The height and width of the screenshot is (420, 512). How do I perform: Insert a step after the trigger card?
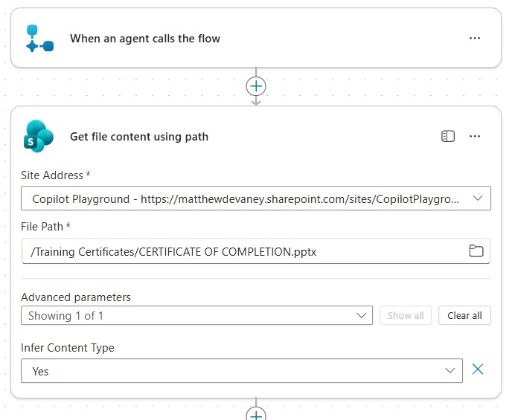(x=256, y=86)
